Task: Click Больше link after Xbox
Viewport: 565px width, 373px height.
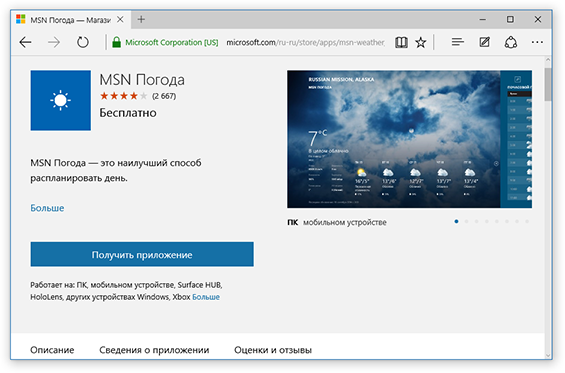Action: pos(206,297)
